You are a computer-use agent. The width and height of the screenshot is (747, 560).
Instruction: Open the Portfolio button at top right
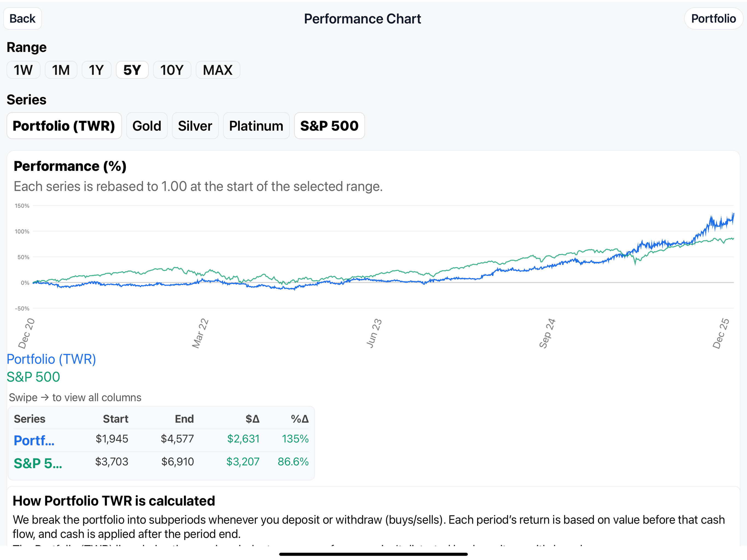(x=713, y=19)
